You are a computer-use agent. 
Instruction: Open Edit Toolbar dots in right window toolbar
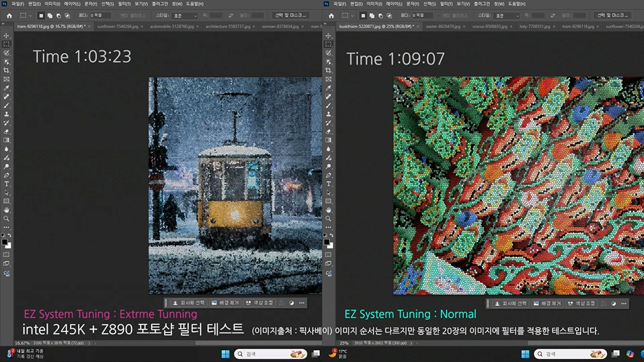(x=328, y=228)
